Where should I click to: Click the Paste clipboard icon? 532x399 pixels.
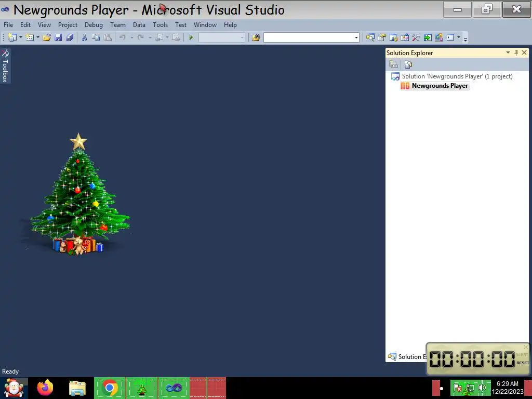coord(108,37)
